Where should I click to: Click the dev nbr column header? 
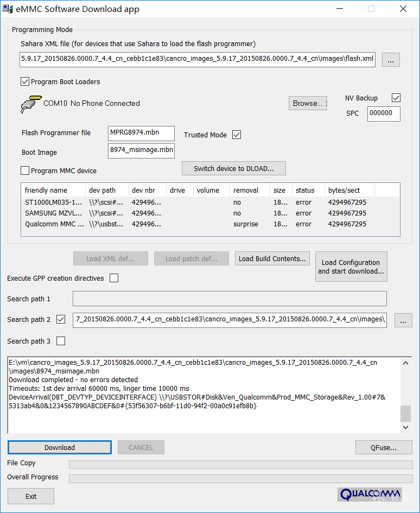(147, 190)
